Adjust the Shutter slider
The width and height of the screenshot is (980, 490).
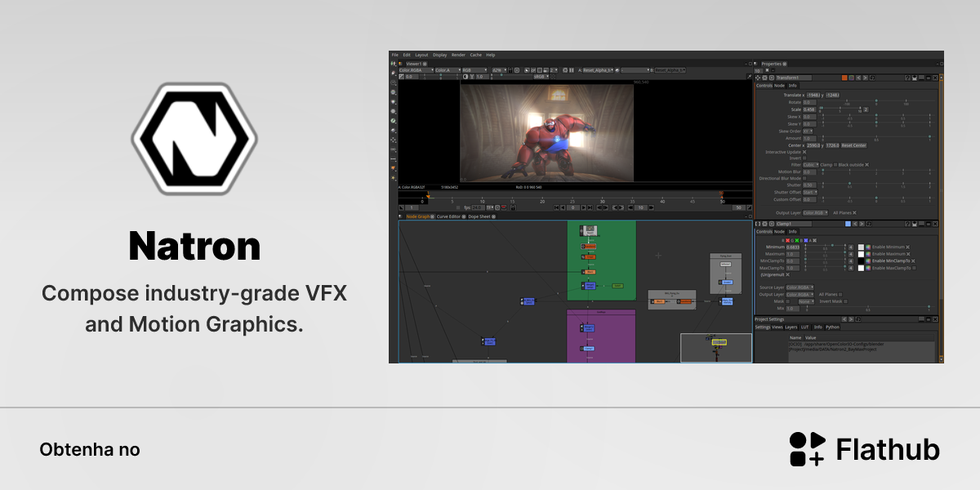[x=875, y=185]
